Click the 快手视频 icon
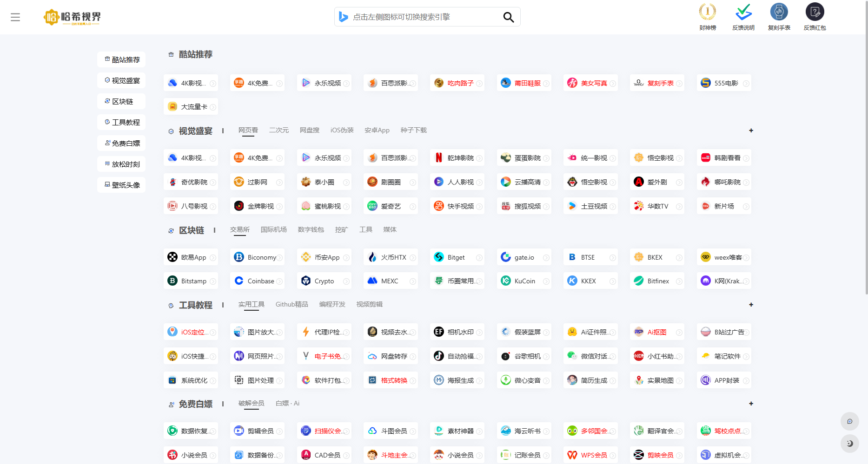 coord(439,206)
